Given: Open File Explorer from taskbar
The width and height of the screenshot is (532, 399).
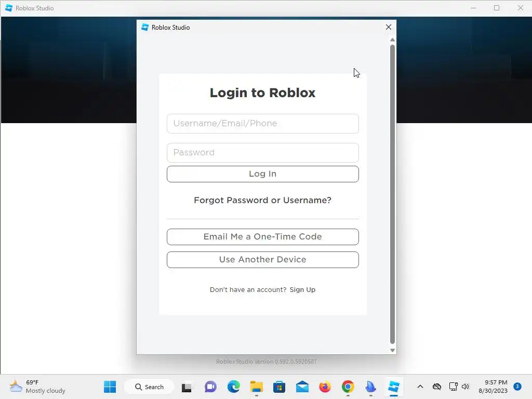Looking at the screenshot, I should [x=257, y=387].
